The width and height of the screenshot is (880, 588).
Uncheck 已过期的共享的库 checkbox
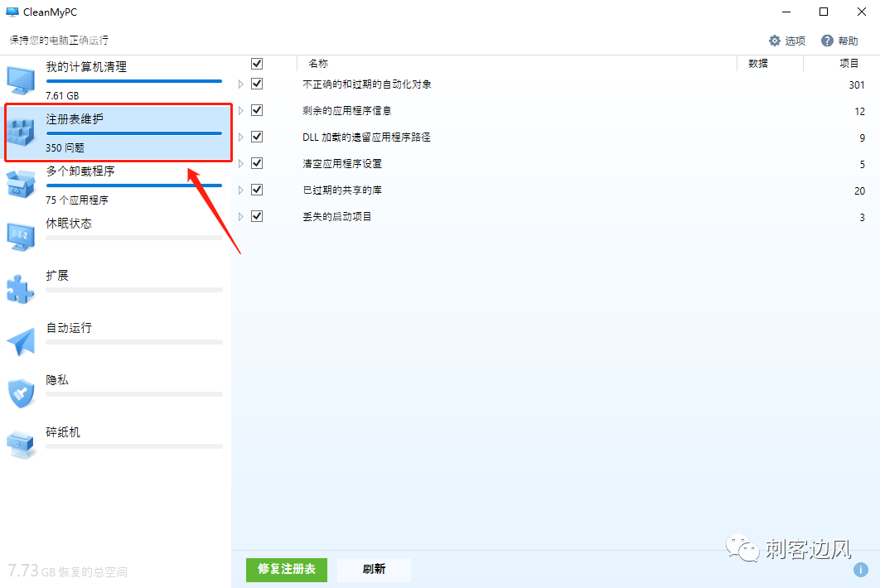coord(257,190)
